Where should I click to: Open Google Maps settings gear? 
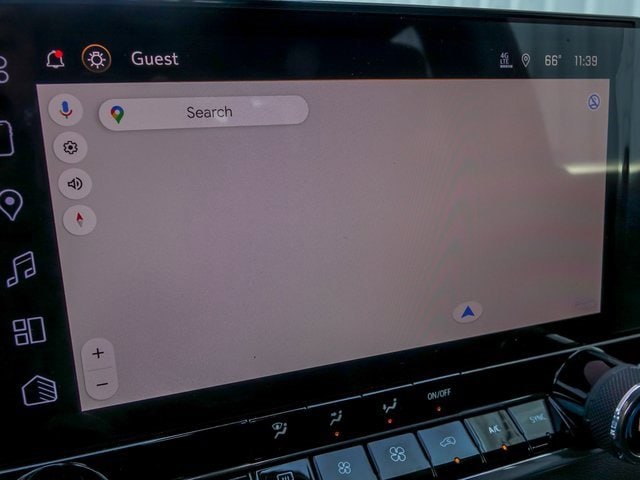(x=70, y=148)
